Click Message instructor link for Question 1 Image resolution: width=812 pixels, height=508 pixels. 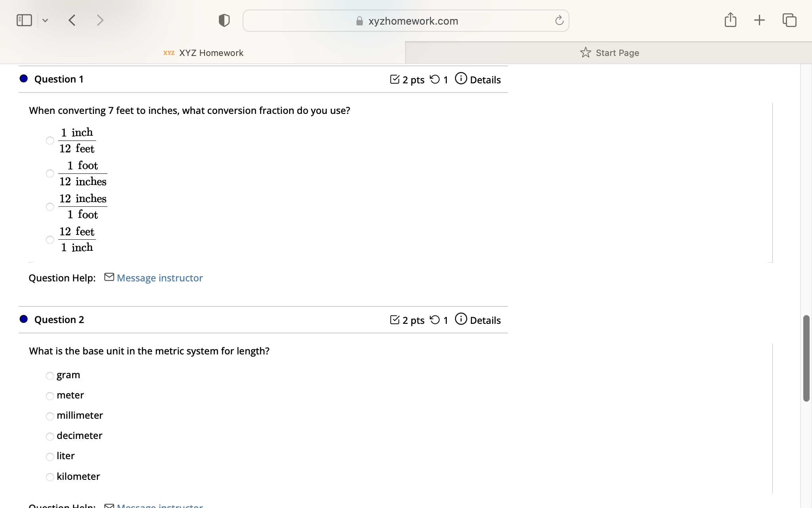pyautogui.click(x=159, y=278)
